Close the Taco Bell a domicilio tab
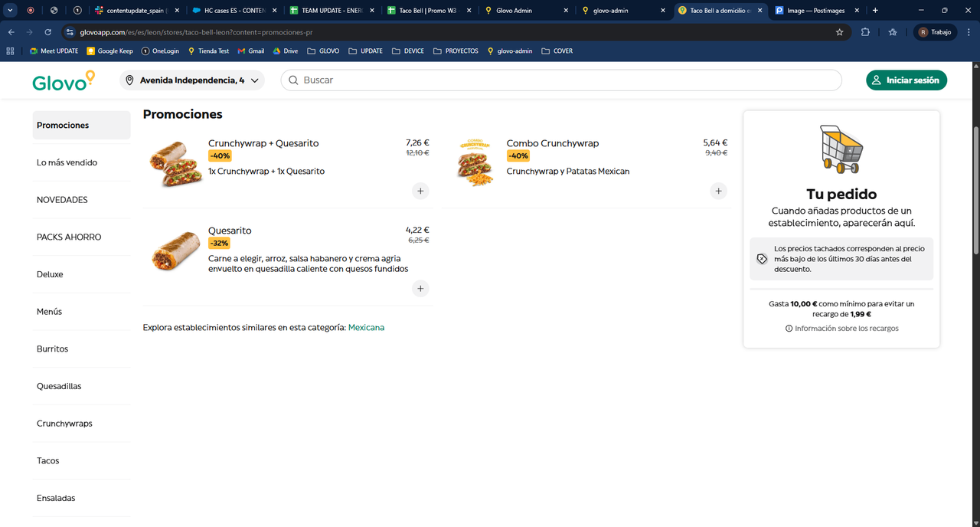 pyautogui.click(x=760, y=11)
